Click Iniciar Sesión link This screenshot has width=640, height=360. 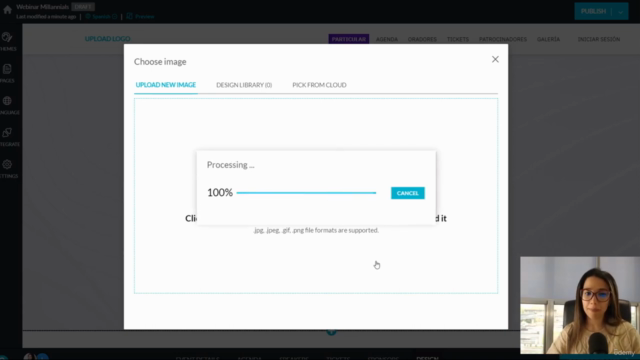599,39
